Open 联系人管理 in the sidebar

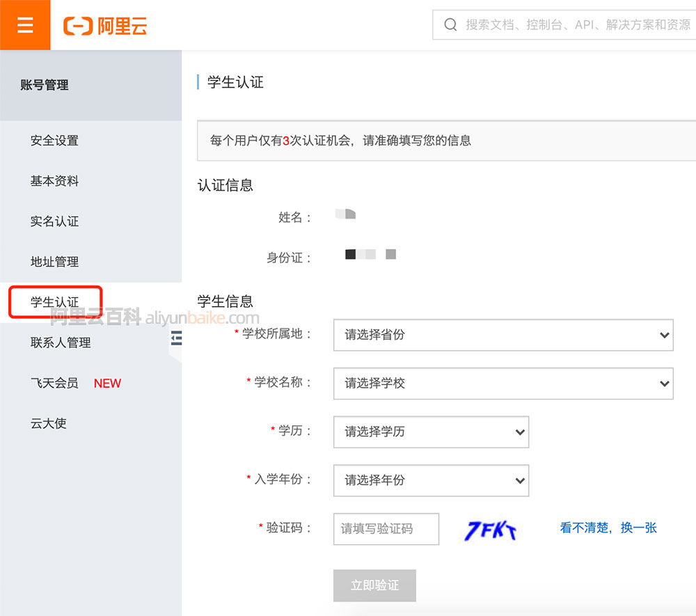tap(61, 342)
